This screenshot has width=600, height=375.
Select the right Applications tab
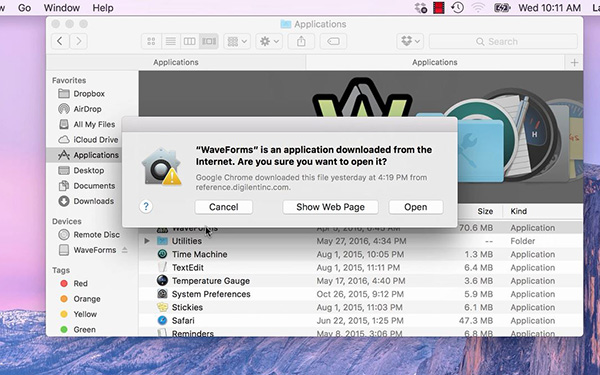(435, 62)
